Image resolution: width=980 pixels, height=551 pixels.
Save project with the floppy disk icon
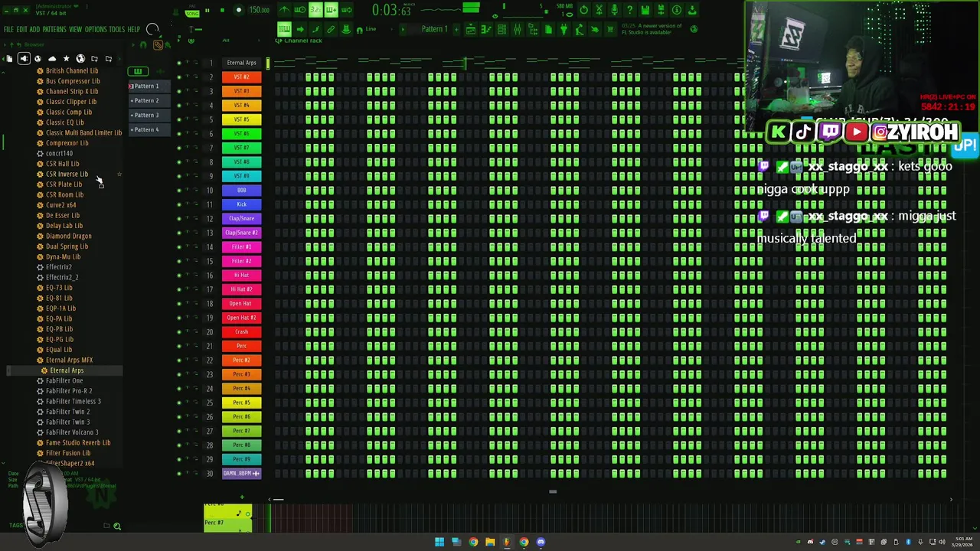645,10
